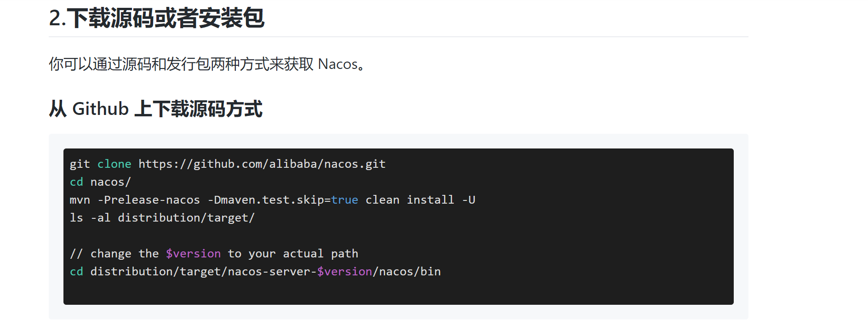Click /nacos/bin at the path end
Image resolution: width=868 pixels, height=325 pixels.
tap(406, 272)
